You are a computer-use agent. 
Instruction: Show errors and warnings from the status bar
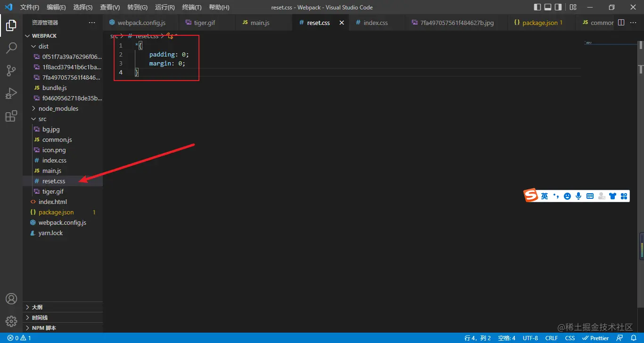tap(19, 338)
